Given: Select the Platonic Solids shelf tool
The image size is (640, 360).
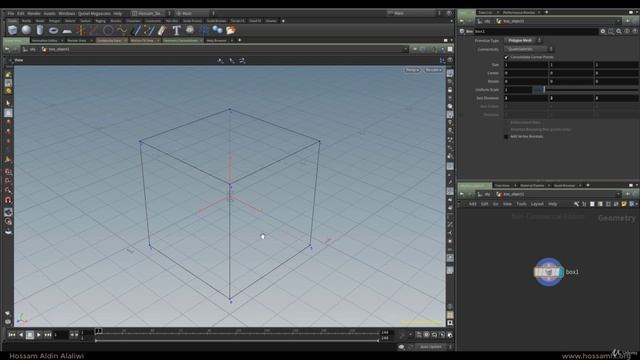Looking at the screenshot, I should [190, 30].
